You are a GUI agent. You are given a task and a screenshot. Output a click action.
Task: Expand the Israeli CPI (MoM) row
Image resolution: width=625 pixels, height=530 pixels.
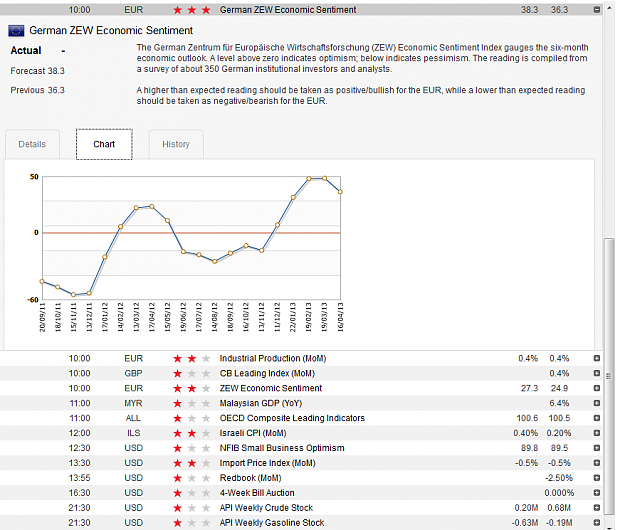tap(597, 433)
